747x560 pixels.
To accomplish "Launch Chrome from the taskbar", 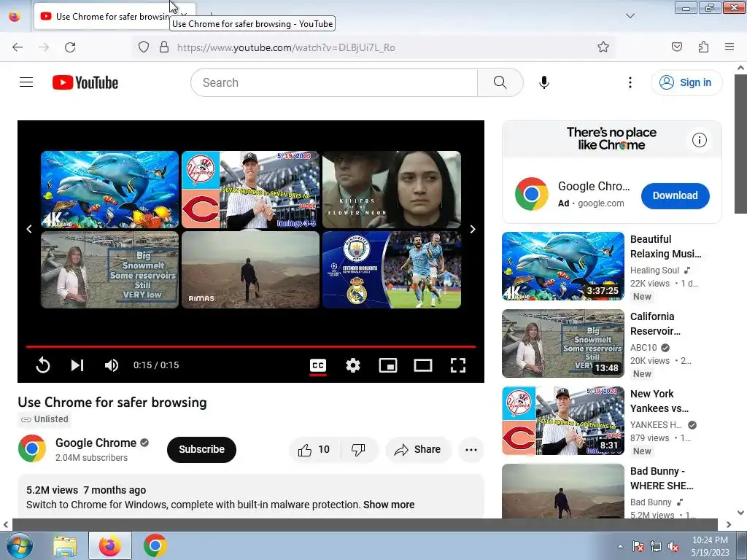I will 155,545.
